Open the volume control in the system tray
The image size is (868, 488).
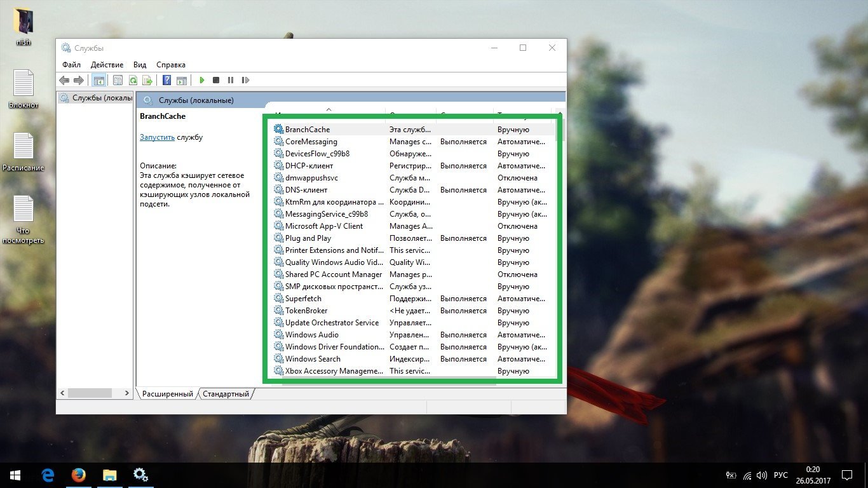coord(761,475)
